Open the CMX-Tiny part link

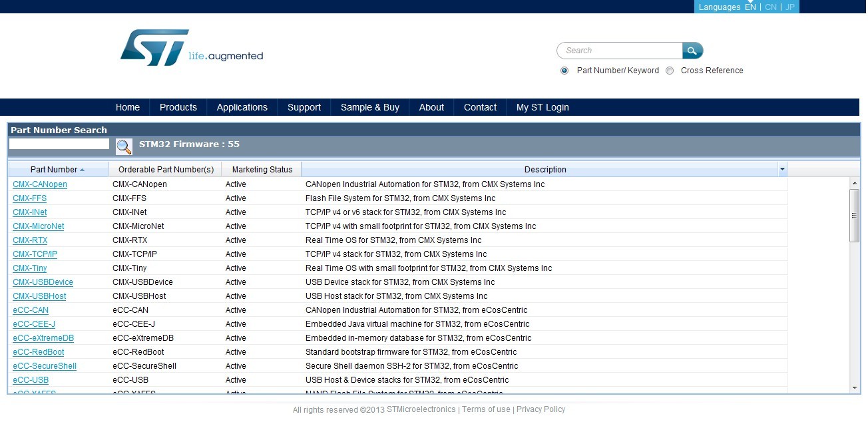pos(30,268)
